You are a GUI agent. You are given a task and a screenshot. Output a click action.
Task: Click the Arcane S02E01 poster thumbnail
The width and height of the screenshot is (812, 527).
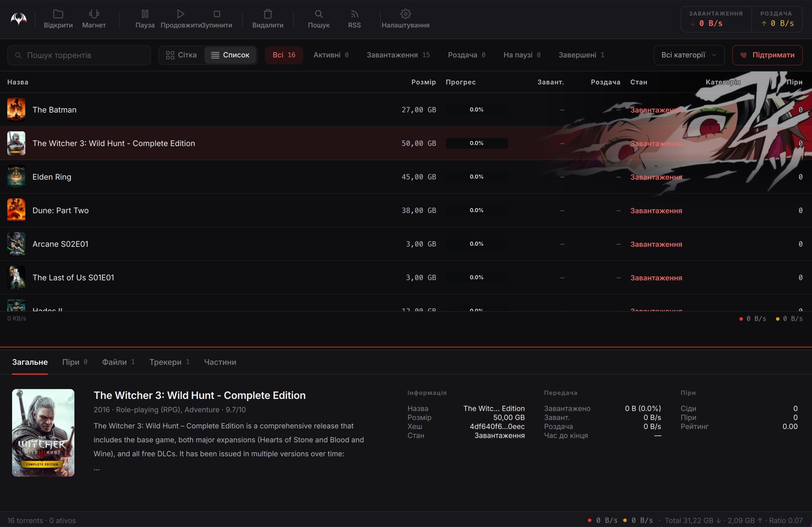pos(16,244)
